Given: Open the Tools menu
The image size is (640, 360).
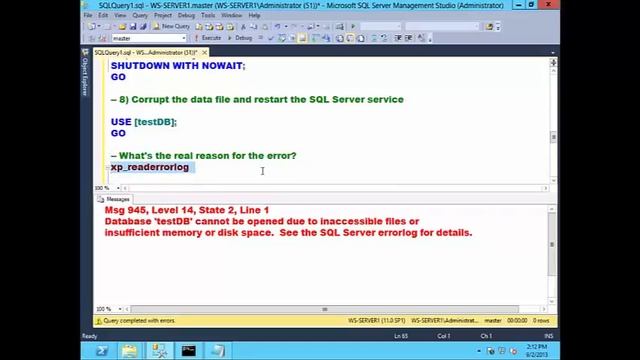Looking at the screenshot, I should point(208,16).
